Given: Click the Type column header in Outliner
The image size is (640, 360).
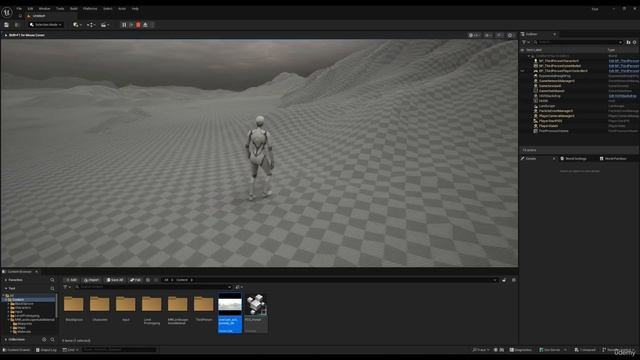Looking at the screenshot, I should tap(611, 50).
